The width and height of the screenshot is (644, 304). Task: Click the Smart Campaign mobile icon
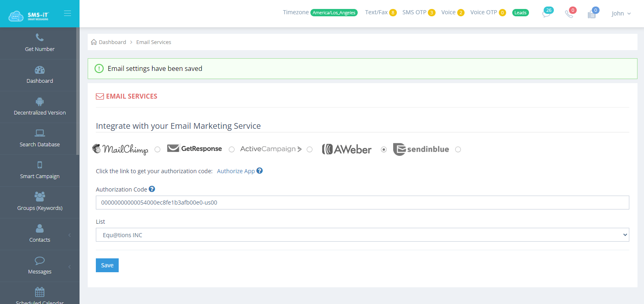40,165
